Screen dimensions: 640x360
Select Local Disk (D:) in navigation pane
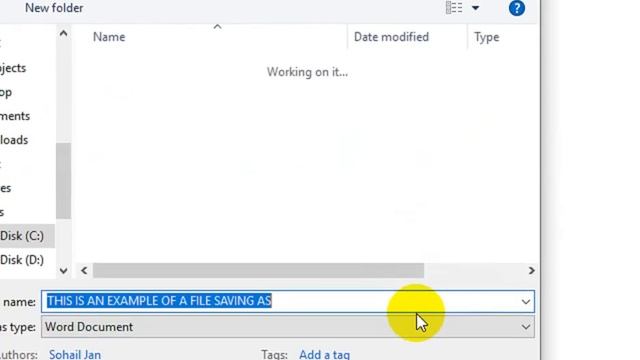click(x=22, y=260)
